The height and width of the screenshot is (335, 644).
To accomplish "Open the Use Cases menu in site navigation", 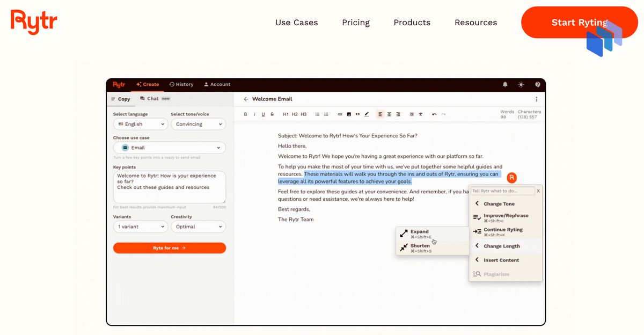I will coord(297,23).
